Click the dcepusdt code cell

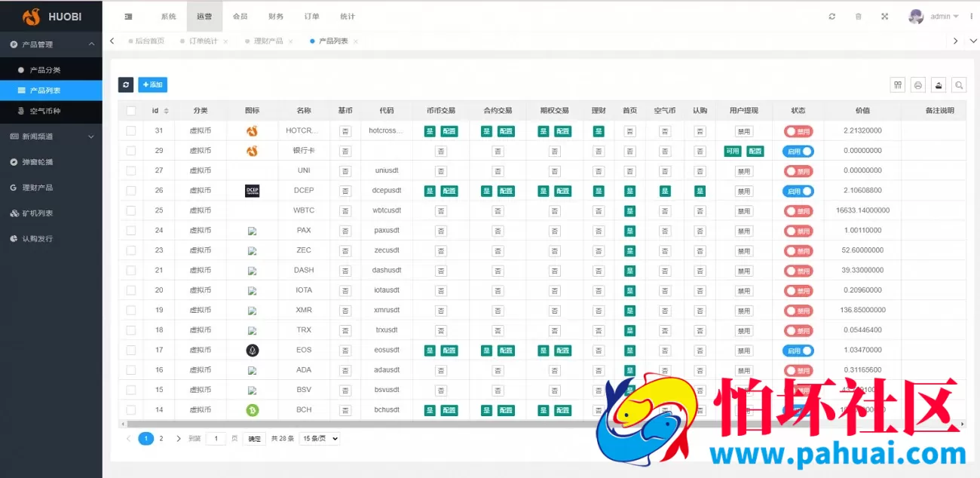(x=387, y=191)
